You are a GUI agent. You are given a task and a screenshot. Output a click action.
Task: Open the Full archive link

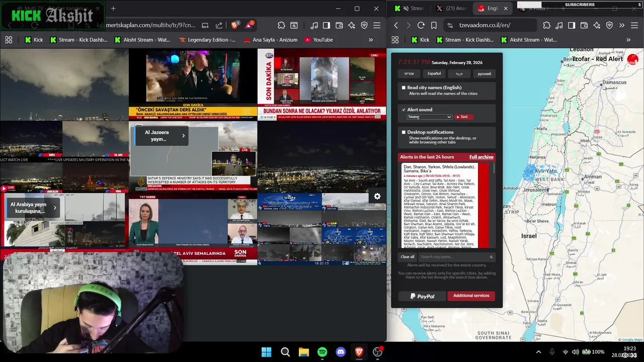pyautogui.click(x=481, y=157)
